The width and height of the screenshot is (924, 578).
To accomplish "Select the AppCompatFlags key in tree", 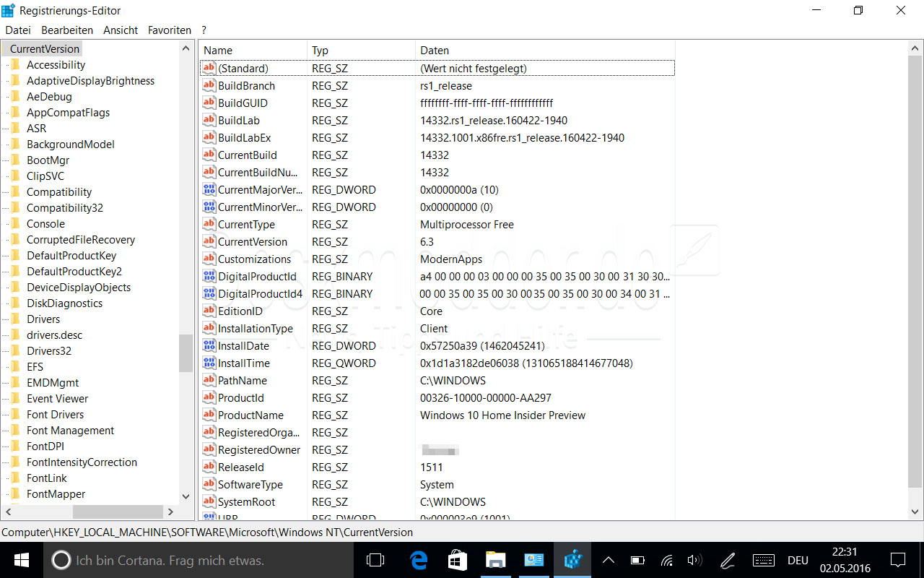I will (68, 112).
